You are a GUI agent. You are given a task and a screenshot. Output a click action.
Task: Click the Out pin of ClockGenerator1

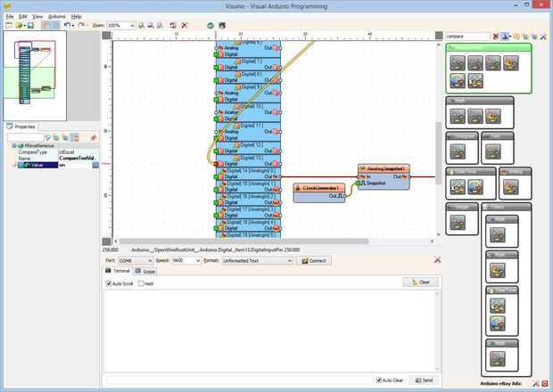pyautogui.click(x=344, y=196)
